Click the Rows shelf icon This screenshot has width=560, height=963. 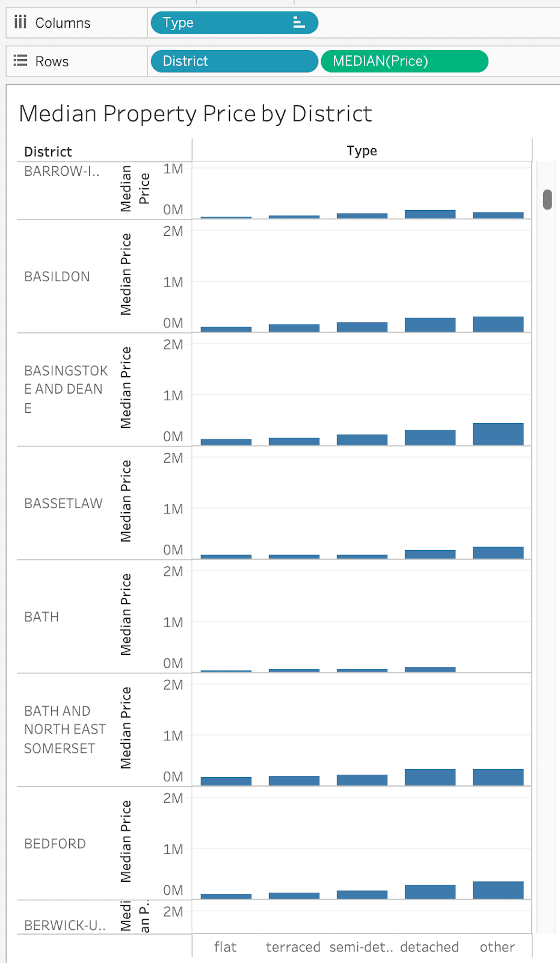pos(20,61)
